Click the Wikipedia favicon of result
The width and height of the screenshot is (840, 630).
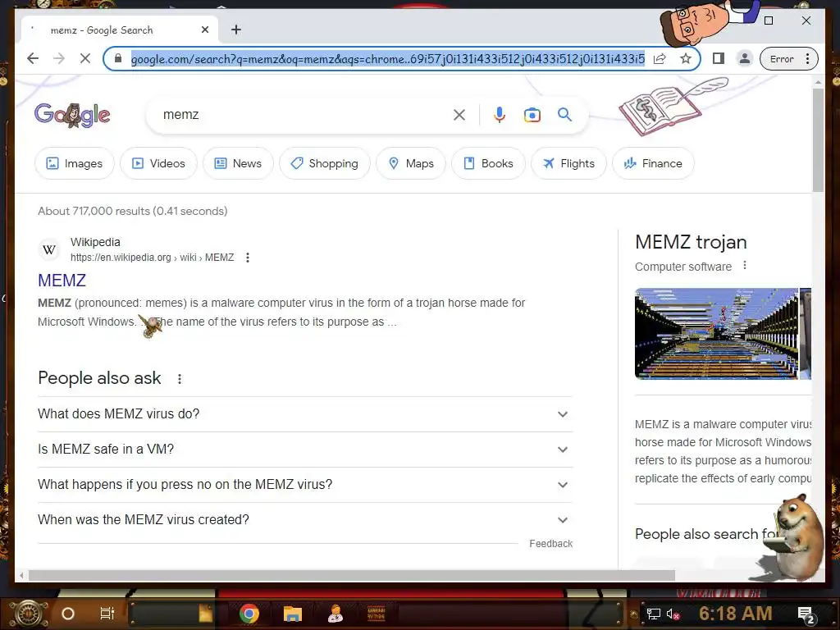tap(48, 249)
